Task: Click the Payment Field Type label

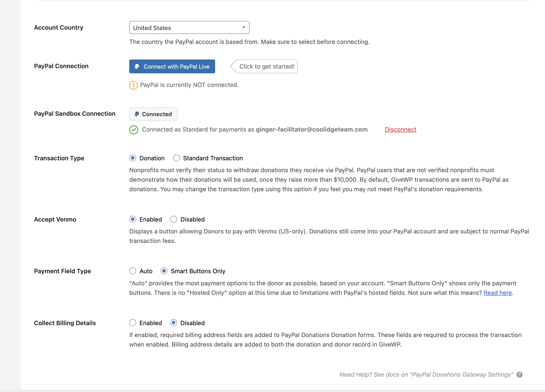Action: pos(63,271)
